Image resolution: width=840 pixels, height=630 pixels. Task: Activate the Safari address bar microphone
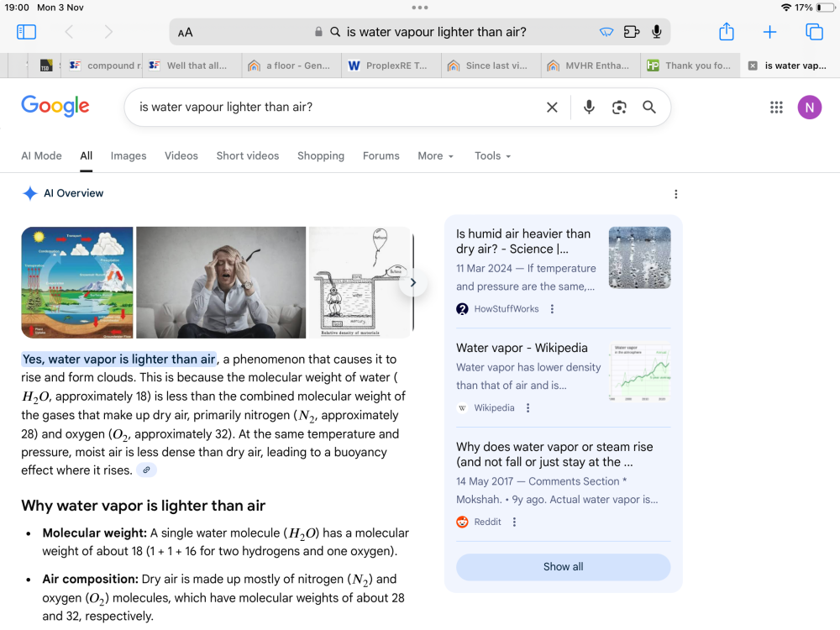click(x=655, y=31)
